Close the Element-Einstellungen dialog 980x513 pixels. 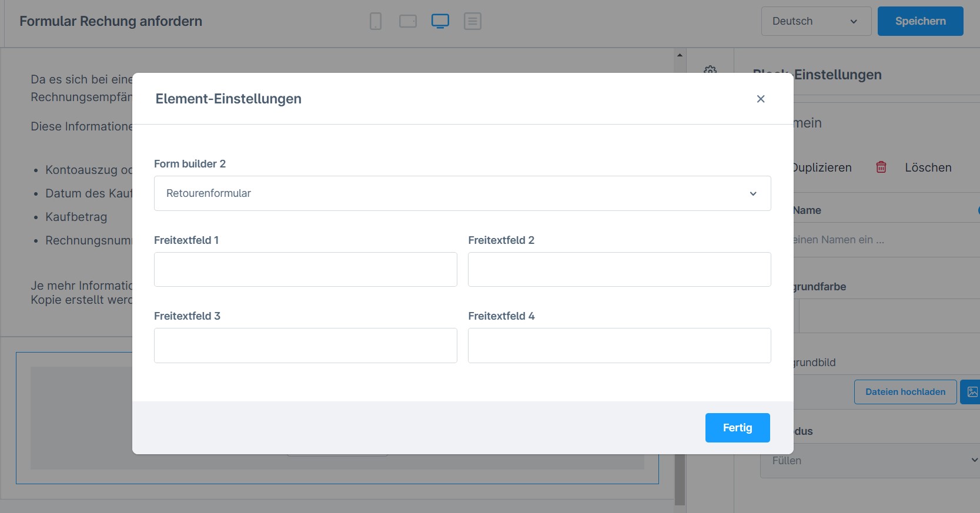[x=761, y=99]
